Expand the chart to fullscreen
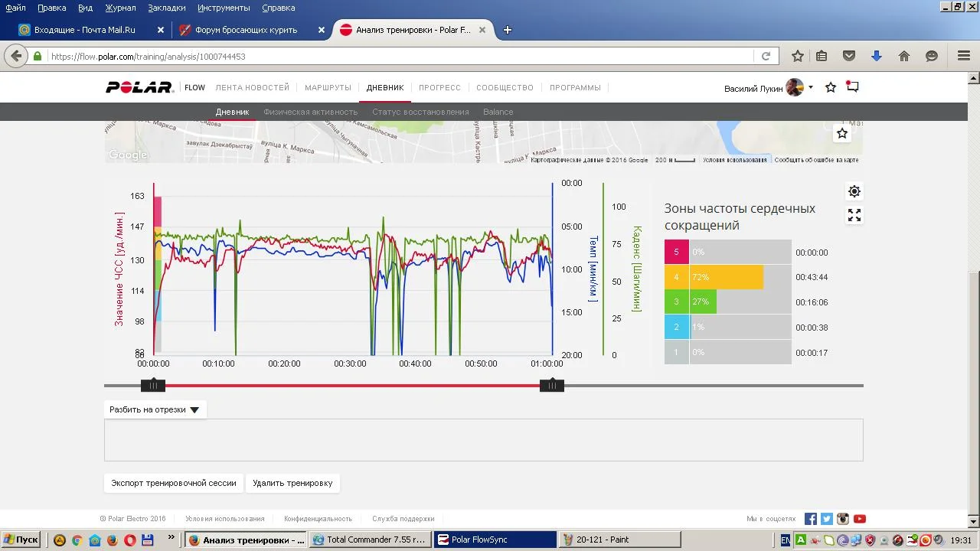This screenshot has width=980, height=551. click(x=854, y=216)
